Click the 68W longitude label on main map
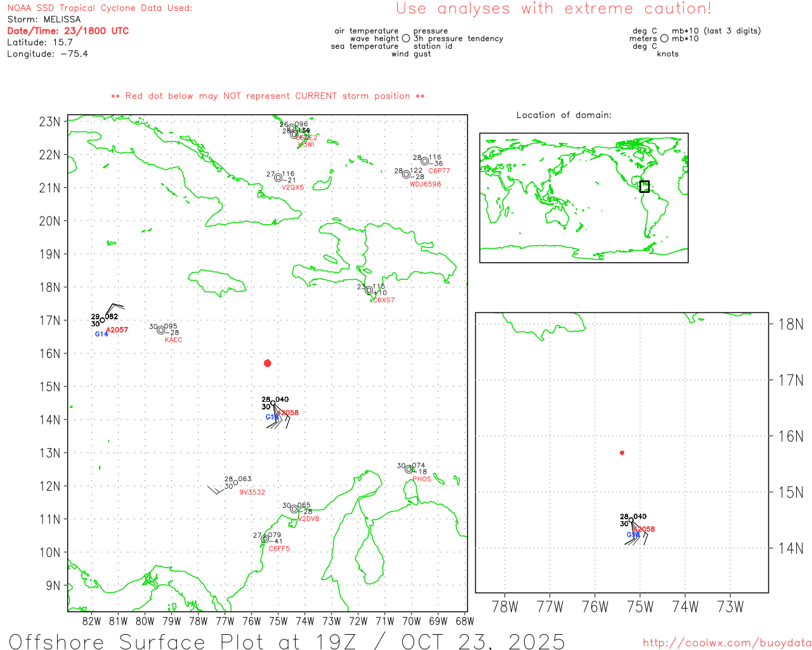 [x=465, y=621]
